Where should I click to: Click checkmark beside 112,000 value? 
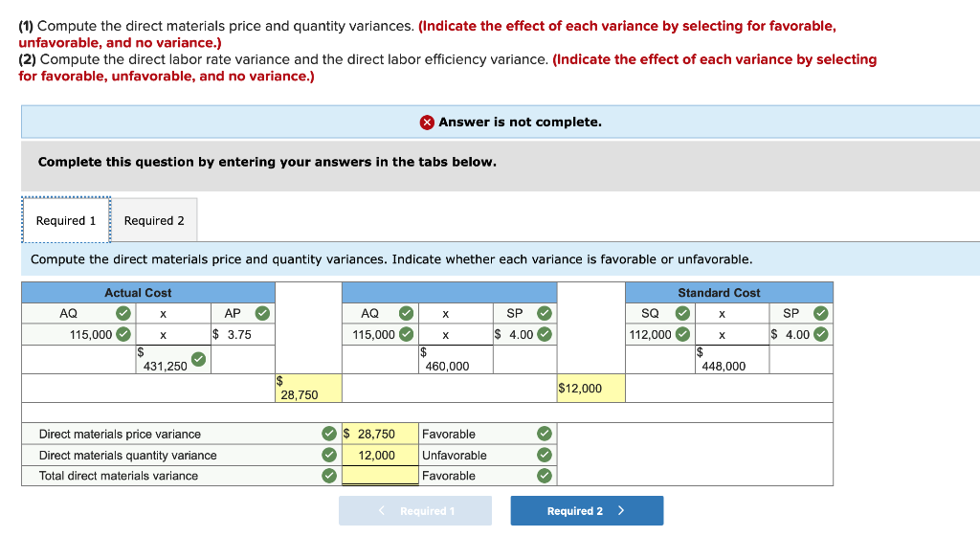click(682, 334)
